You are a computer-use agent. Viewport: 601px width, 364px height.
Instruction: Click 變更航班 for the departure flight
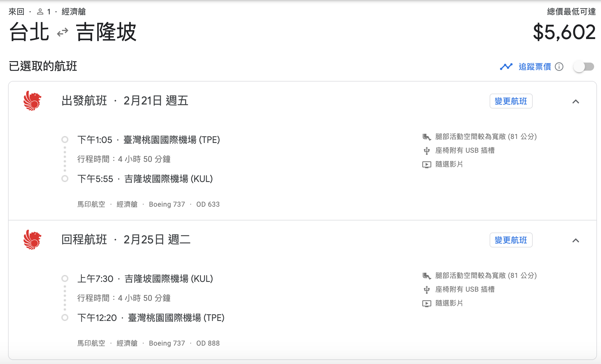(x=511, y=101)
